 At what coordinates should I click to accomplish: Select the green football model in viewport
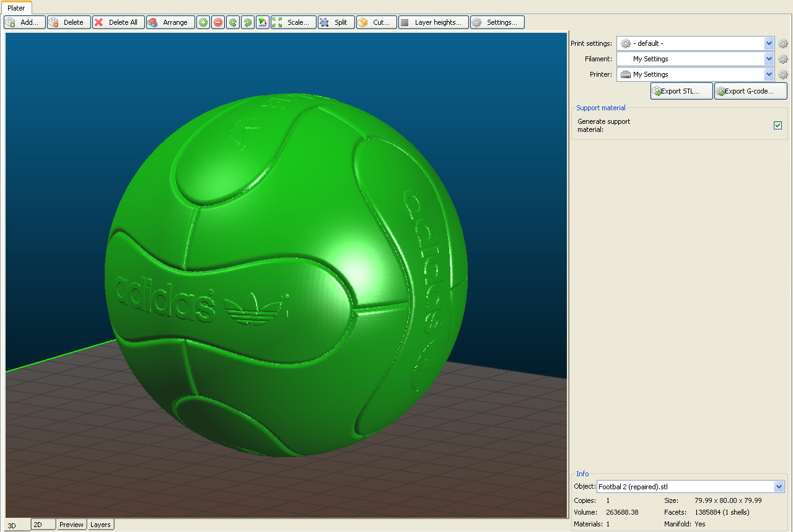click(285, 273)
